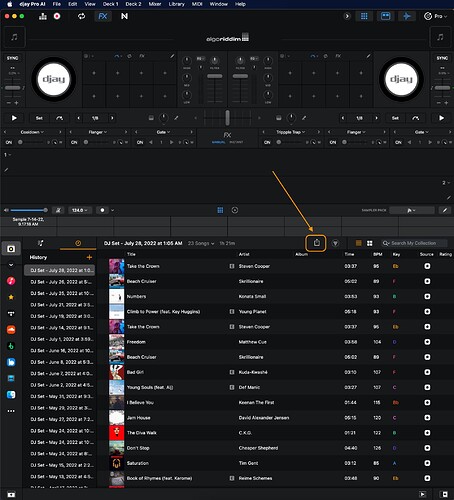Click the mixer levels icon in the toolbar
The width and height of the screenshot is (454, 500).
[43, 16]
